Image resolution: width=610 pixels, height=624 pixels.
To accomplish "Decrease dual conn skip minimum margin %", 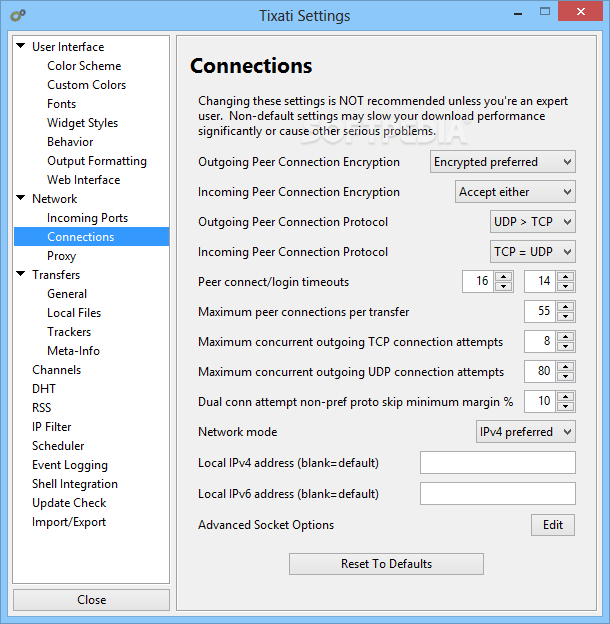I will pos(565,407).
